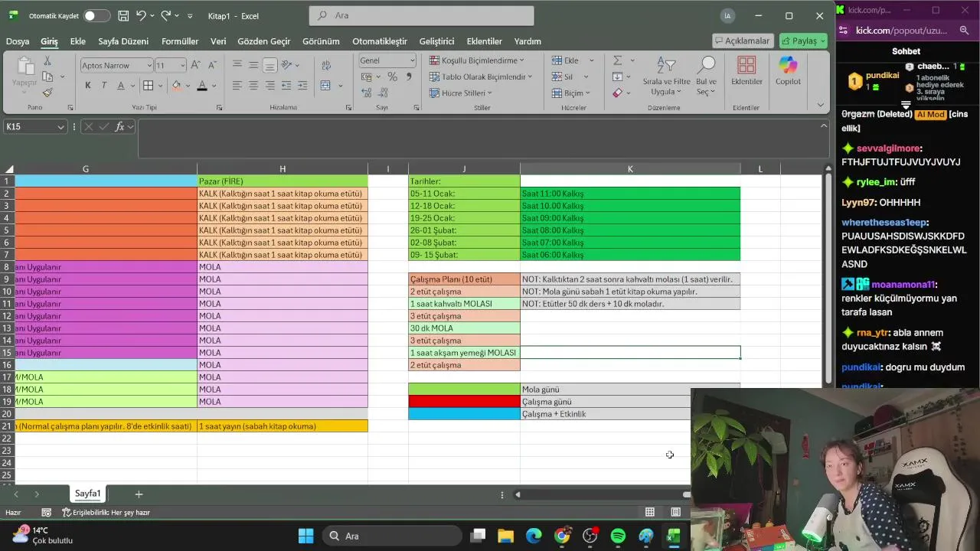Click the merge and center icon
Viewport: 980px width, 551px height.
click(325, 86)
